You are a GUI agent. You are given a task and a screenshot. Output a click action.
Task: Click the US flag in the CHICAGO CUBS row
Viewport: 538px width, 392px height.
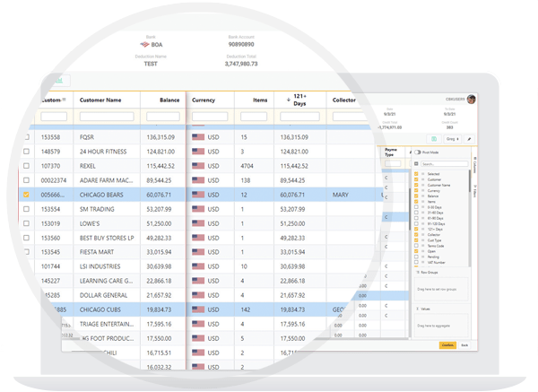pos(198,309)
